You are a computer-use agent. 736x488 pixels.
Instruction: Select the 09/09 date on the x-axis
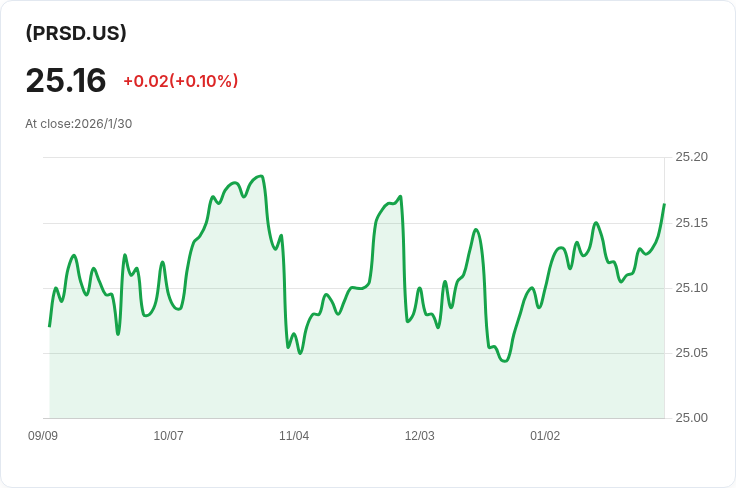pyautogui.click(x=43, y=436)
